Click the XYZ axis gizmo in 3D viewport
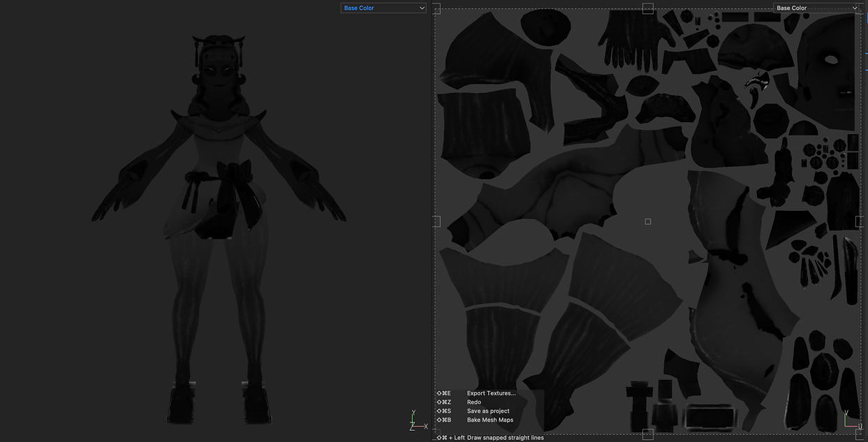Viewport: 868px width, 442px height. 418,421
